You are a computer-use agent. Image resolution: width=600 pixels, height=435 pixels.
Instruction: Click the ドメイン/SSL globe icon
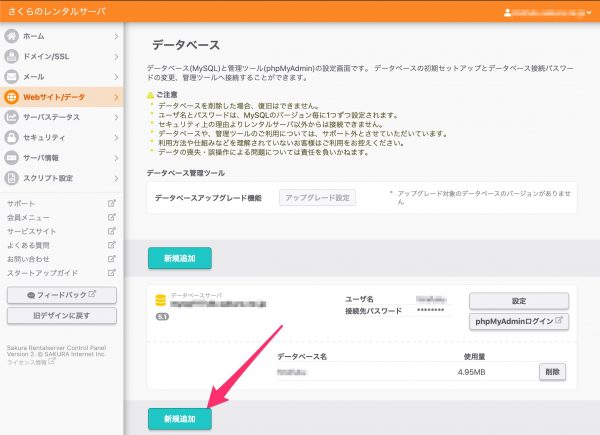click(x=13, y=56)
